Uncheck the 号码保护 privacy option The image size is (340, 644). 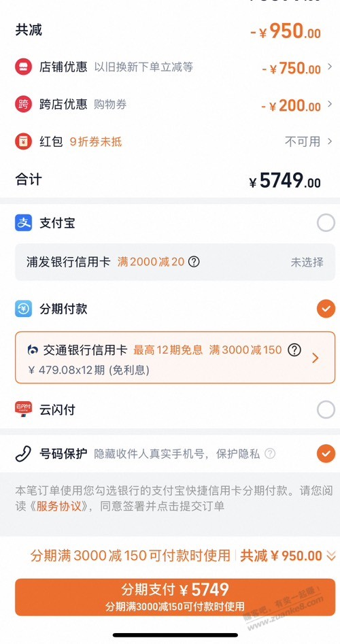click(326, 454)
